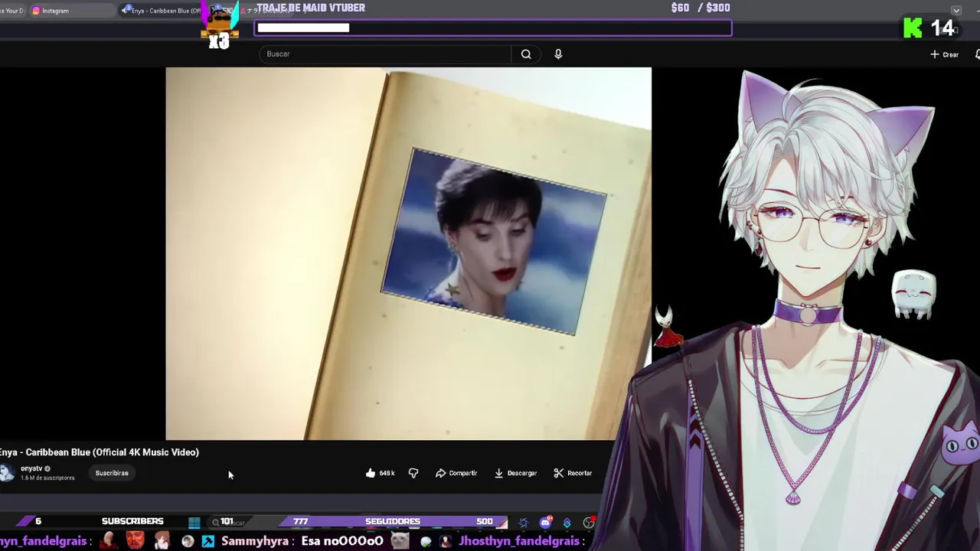Open the round icon with red badge in taskbar

(589, 523)
